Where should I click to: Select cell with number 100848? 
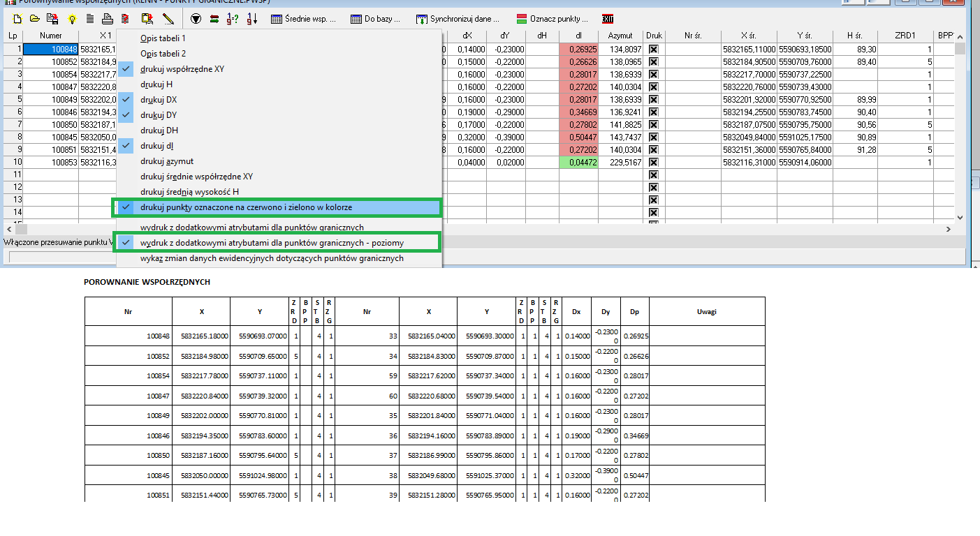[x=51, y=49]
